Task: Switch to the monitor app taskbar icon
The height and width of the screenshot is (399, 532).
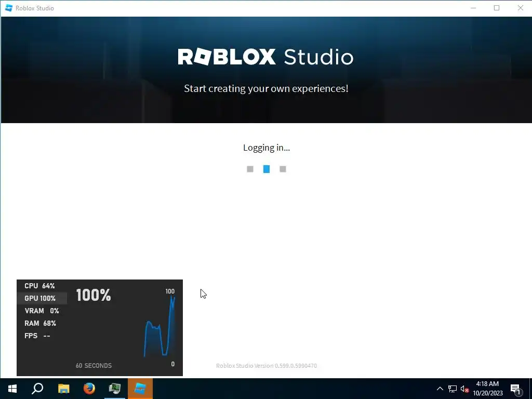Action: [115, 389]
